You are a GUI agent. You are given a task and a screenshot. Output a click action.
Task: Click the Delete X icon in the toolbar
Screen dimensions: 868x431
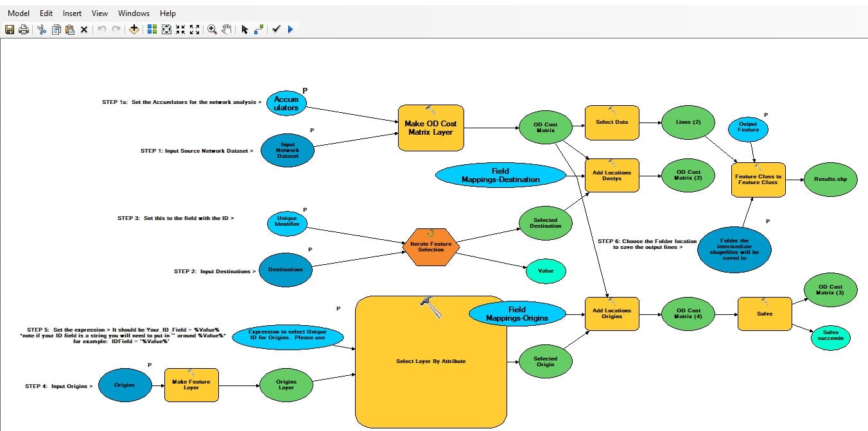84,30
